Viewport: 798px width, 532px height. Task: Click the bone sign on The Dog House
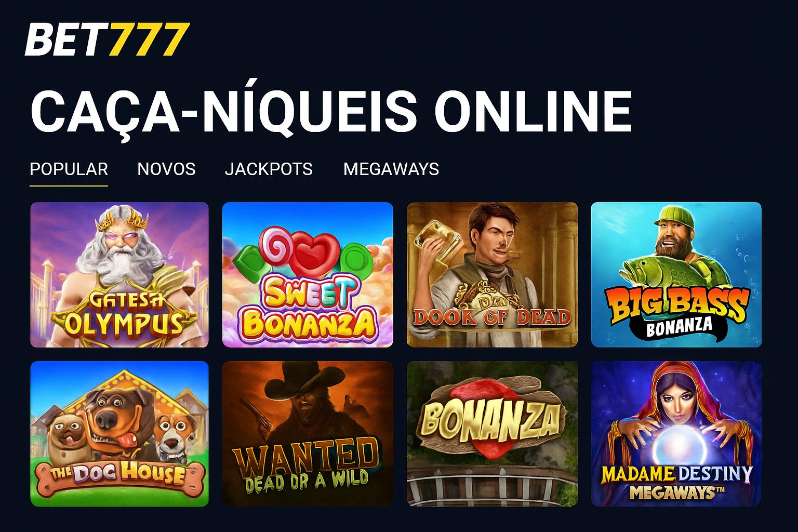121,474
